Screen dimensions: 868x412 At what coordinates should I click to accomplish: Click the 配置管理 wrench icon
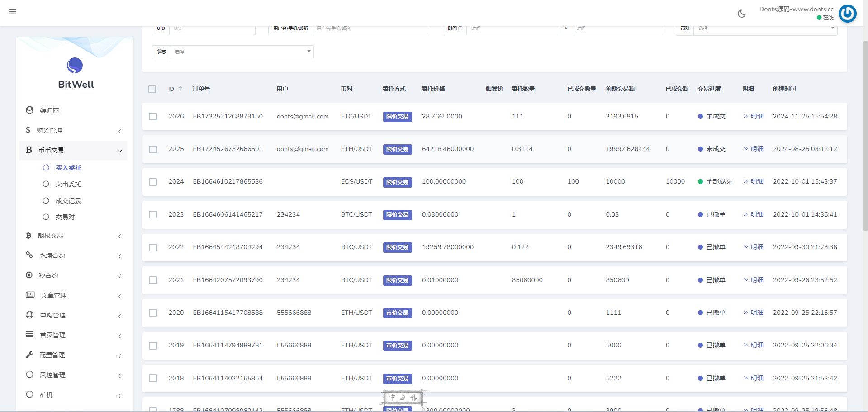pos(29,355)
